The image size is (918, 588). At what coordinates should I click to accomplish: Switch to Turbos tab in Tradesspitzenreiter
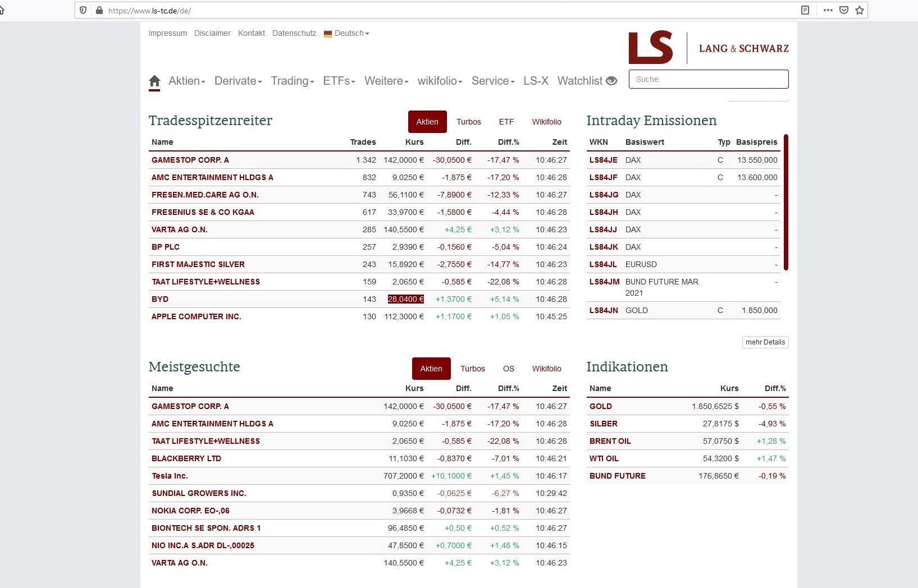pos(469,122)
